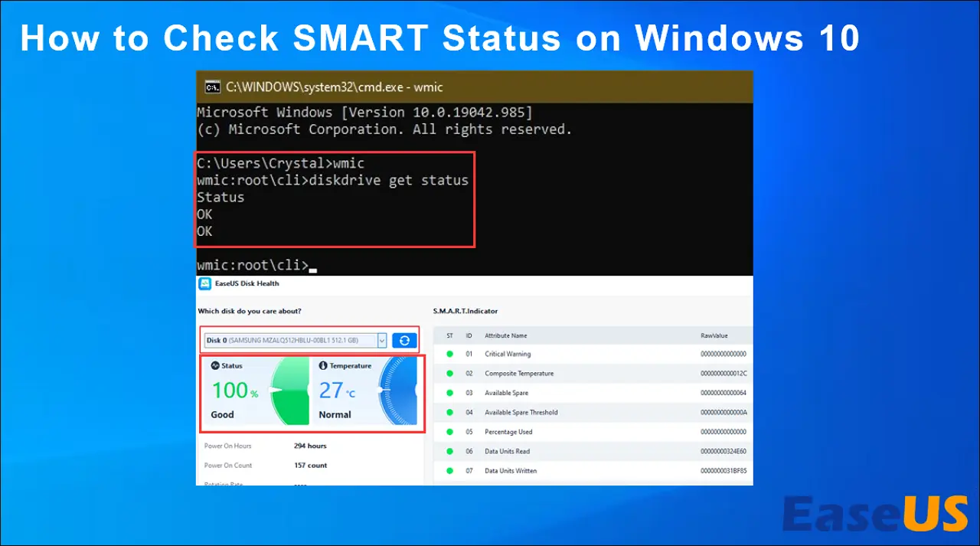980x546 pixels.
Task: Click the '100%' status value
Action: [x=235, y=391]
